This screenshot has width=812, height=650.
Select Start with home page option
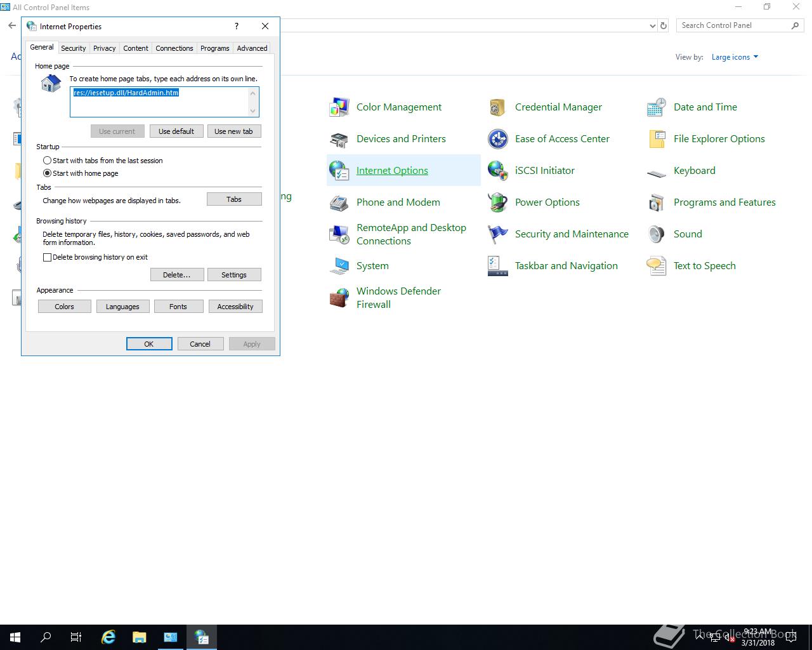click(x=81, y=173)
